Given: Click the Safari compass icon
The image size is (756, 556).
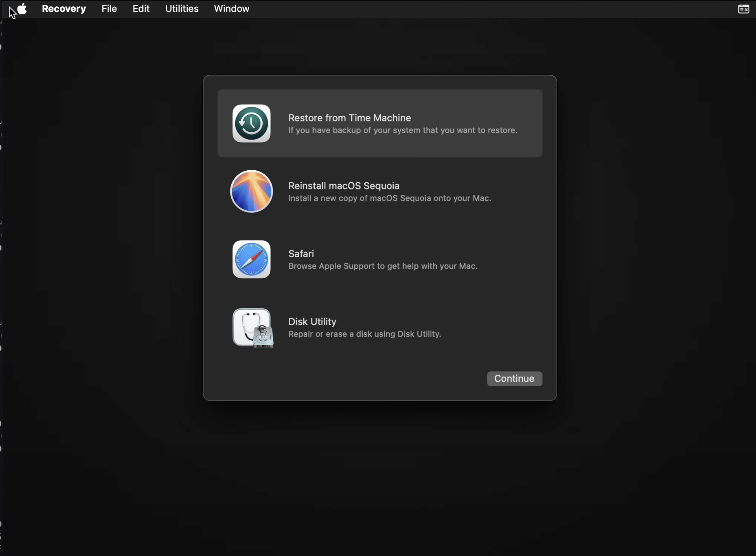Looking at the screenshot, I should [252, 260].
